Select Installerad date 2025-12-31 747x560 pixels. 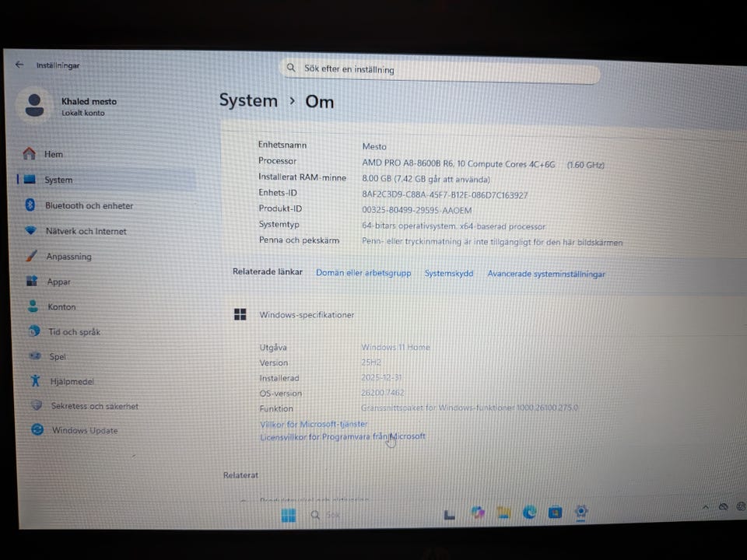click(x=381, y=377)
